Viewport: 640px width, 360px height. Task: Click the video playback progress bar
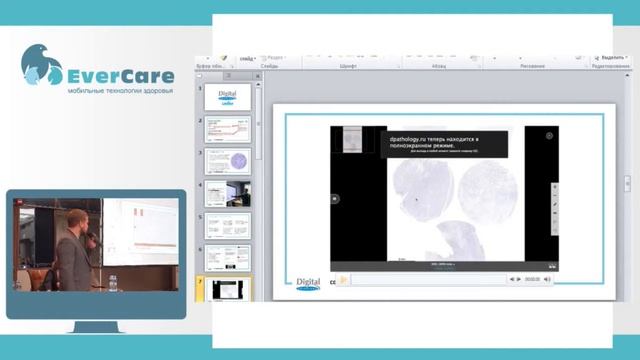coord(428,280)
